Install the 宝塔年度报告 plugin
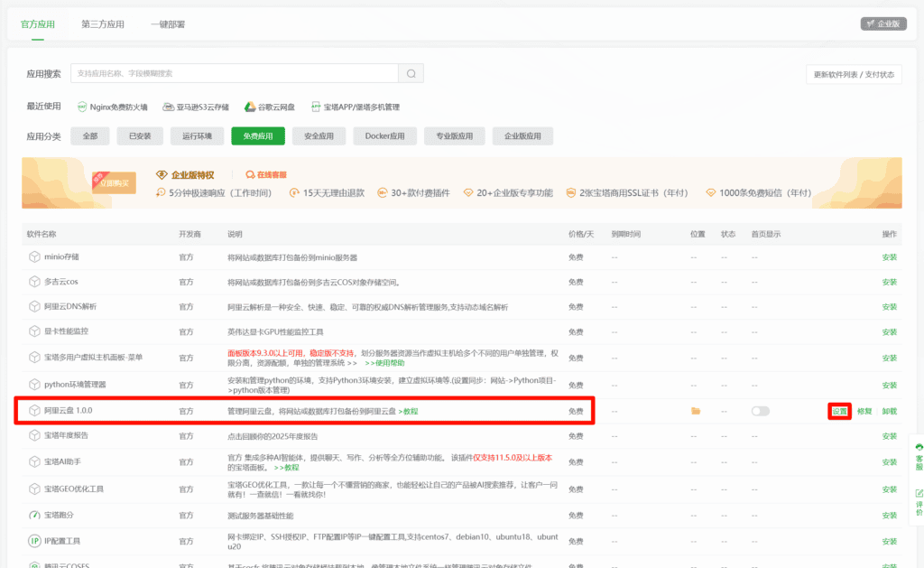The image size is (924, 568). pos(889,436)
